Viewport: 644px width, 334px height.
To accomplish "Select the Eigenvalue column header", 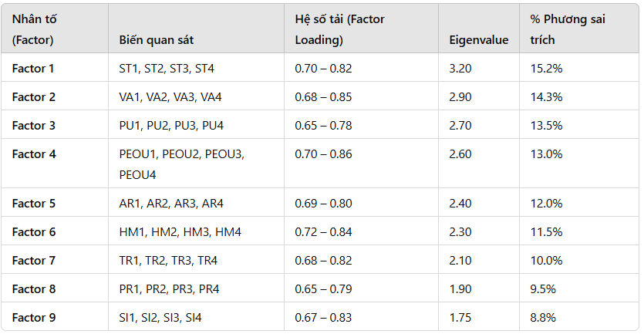I will pos(478,40).
